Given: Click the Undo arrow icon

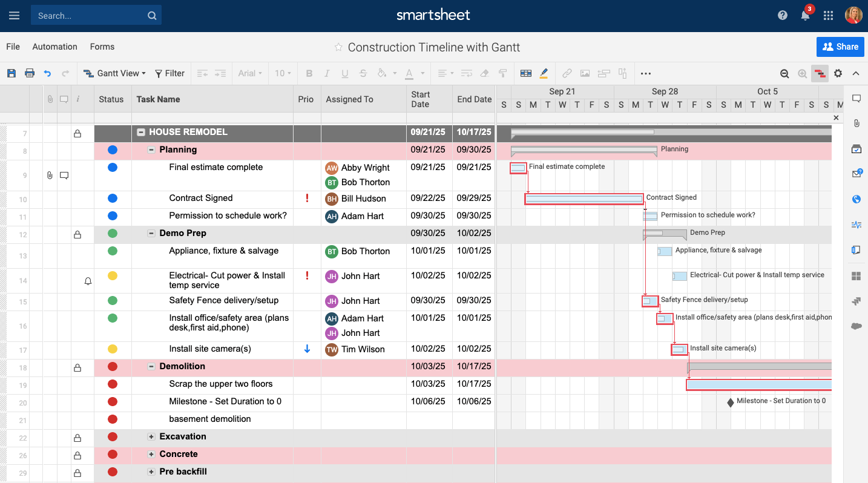Looking at the screenshot, I should click(47, 73).
